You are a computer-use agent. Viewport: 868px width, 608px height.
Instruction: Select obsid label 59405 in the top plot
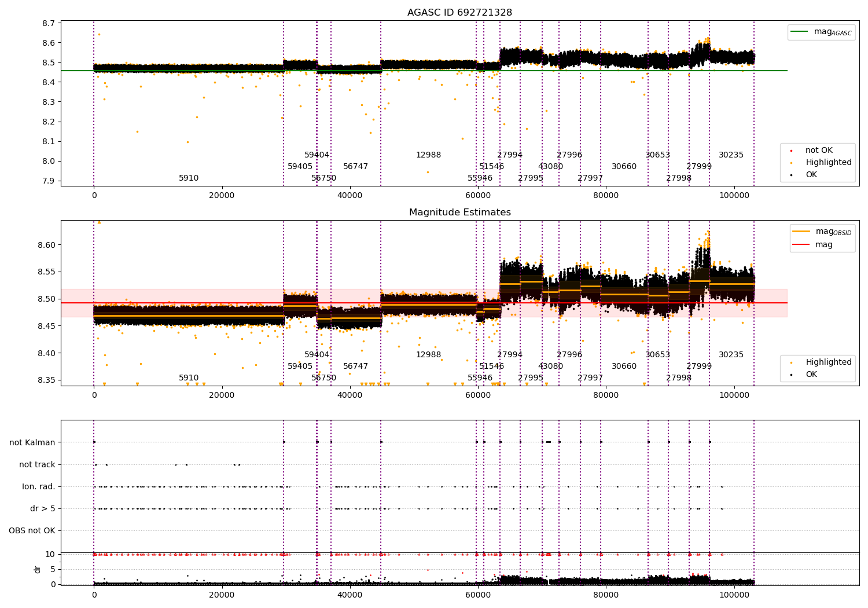coord(300,167)
